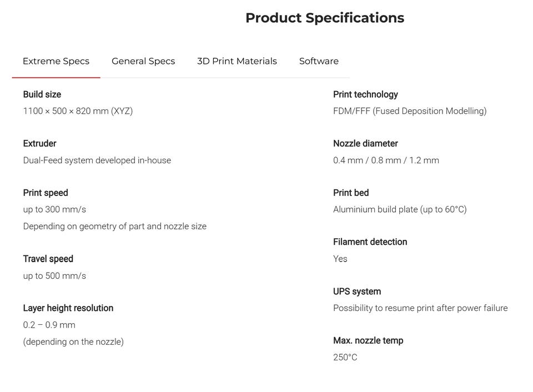Click the 0.4 mm / 0.8 mm / 1.2 mm value
533x392 pixels.
pos(386,160)
